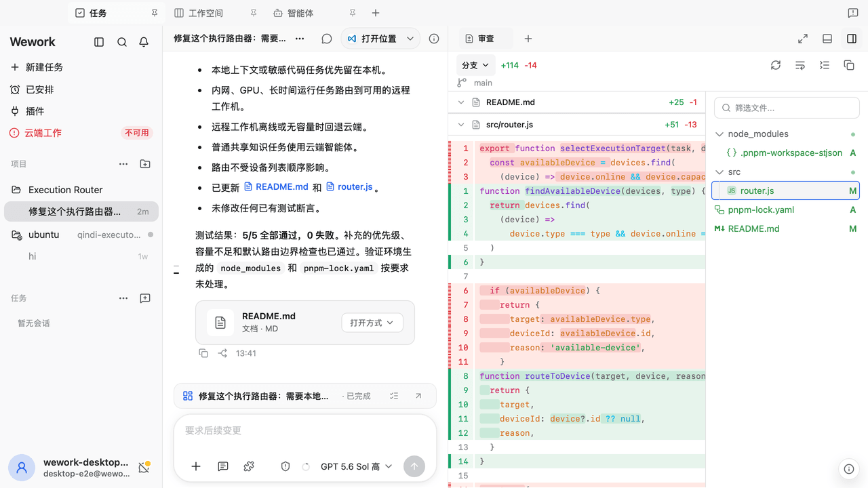The height and width of the screenshot is (488, 868).
Task: Toggle word wrap in the diff view
Action: (800, 65)
